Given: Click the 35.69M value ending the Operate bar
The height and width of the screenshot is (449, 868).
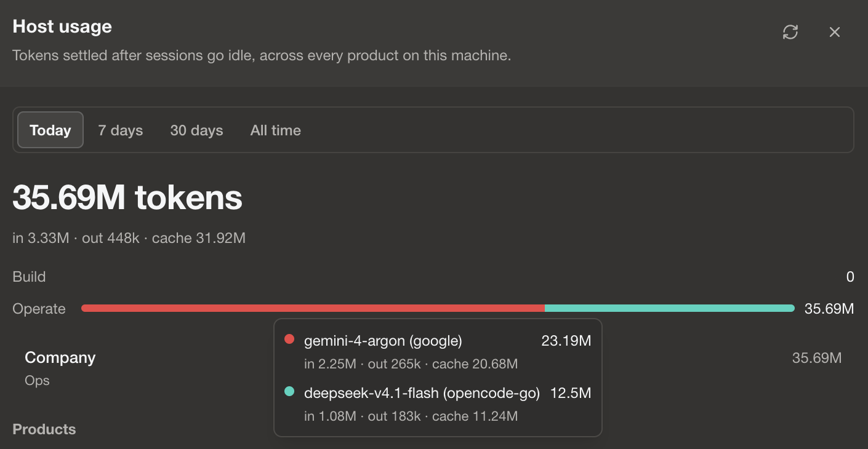Looking at the screenshot, I should 829,309.
